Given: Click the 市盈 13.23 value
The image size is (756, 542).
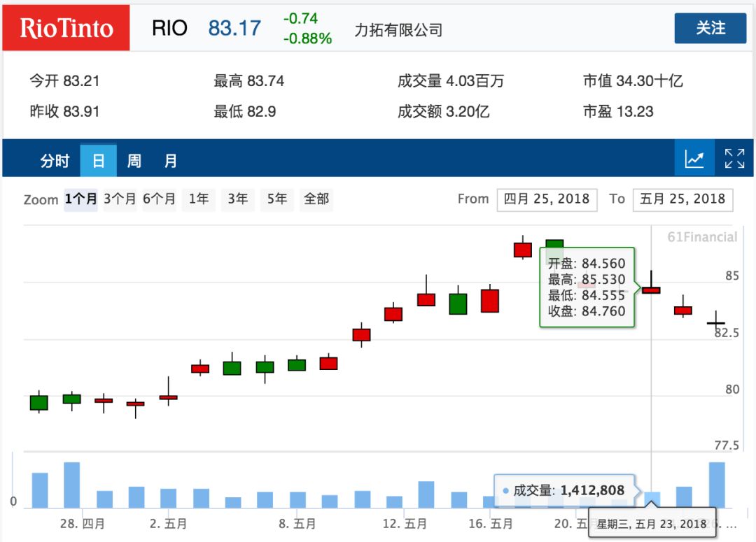Looking at the screenshot, I should point(618,111).
